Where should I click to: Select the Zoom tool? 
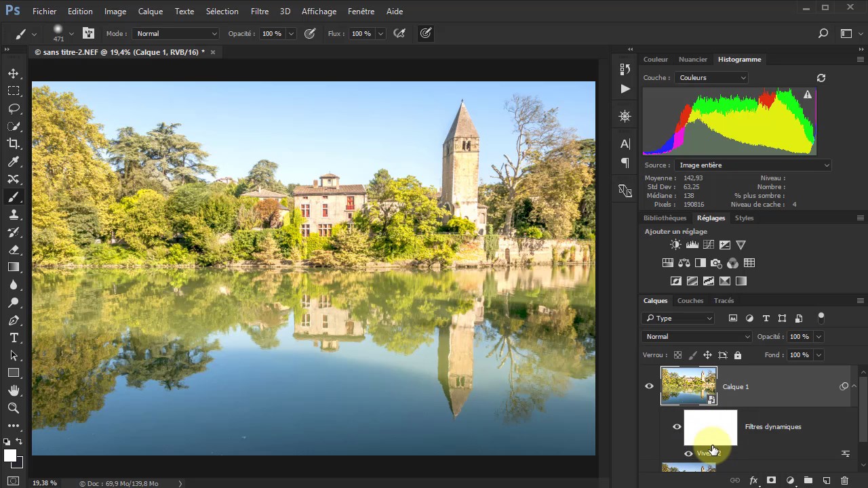tap(14, 408)
